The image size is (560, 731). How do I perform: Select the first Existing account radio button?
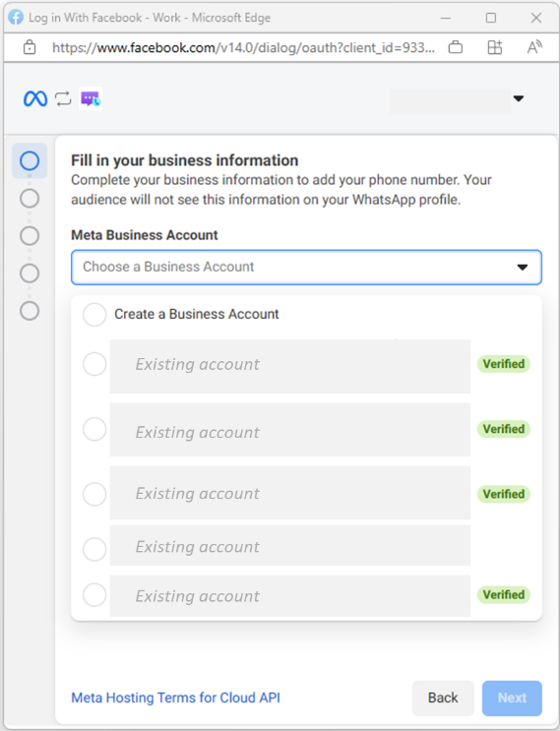coord(94,364)
